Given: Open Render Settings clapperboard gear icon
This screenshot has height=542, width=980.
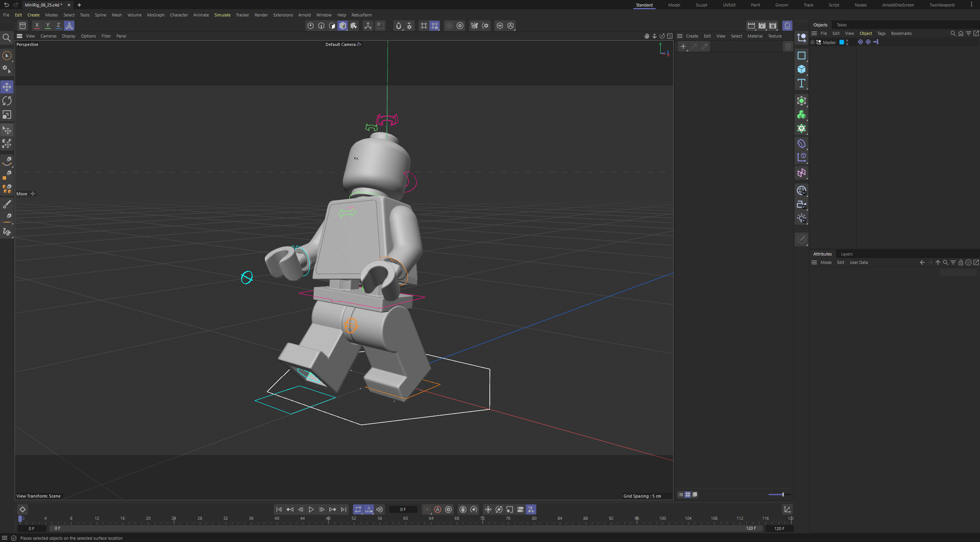Looking at the screenshot, I should 773,26.
